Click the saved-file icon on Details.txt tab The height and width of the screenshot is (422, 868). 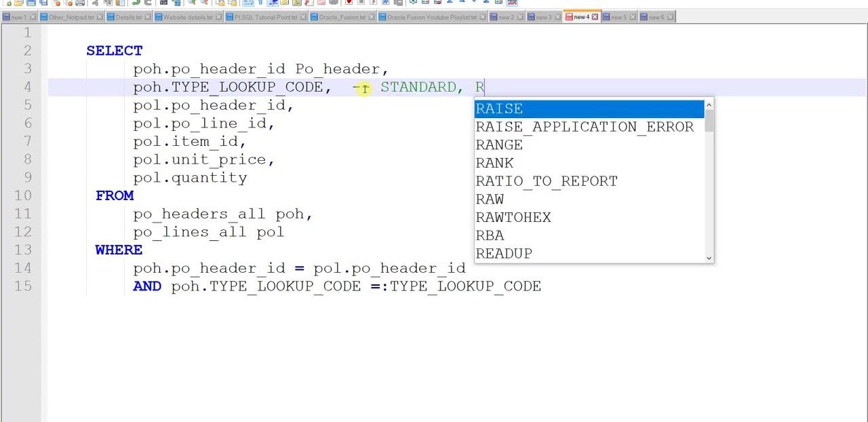click(x=111, y=17)
